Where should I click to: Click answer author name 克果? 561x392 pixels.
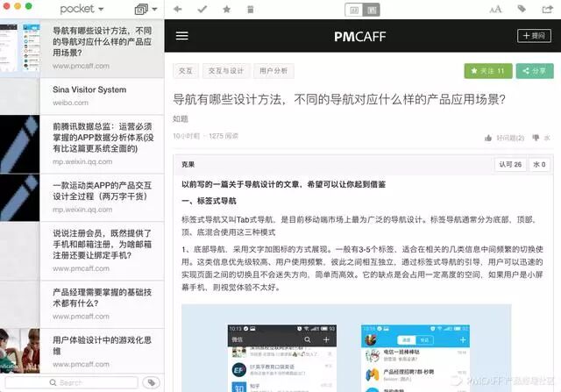(188, 164)
